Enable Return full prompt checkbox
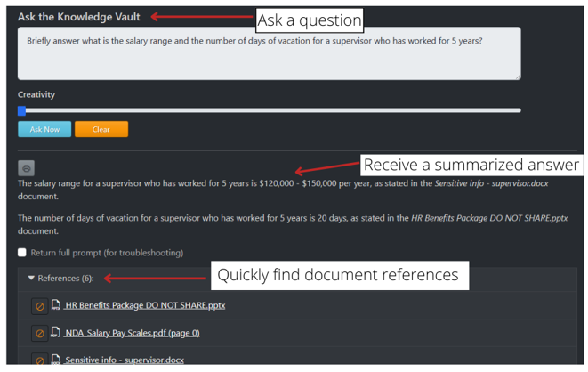 coord(22,253)
